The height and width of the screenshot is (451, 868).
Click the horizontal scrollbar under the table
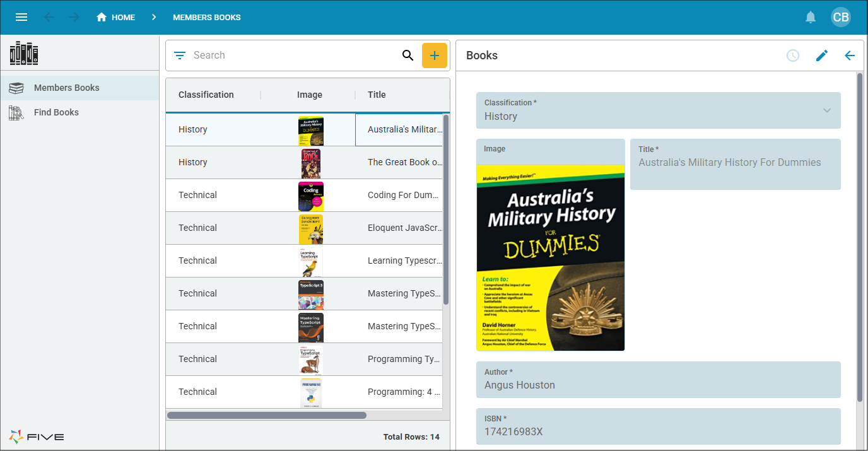[x=266, y=416]
